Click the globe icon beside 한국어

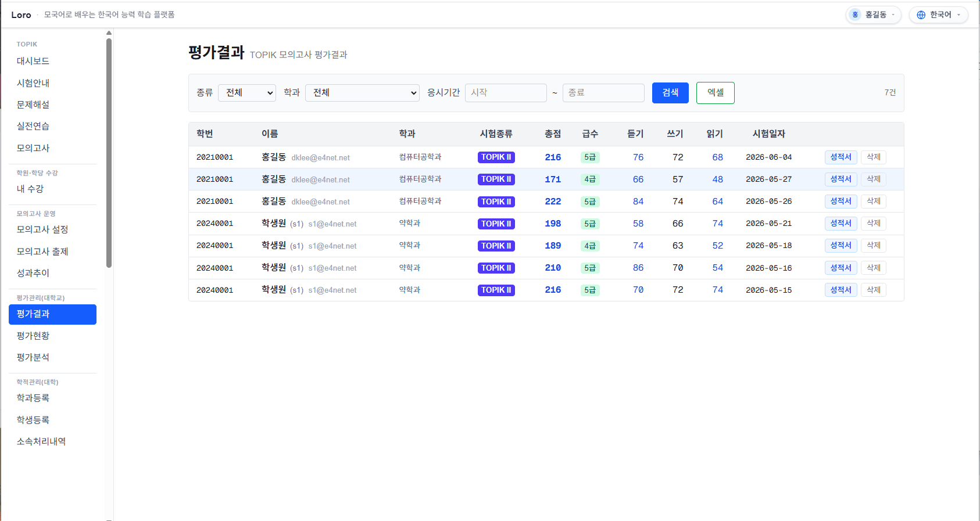(x=921, y=15)
